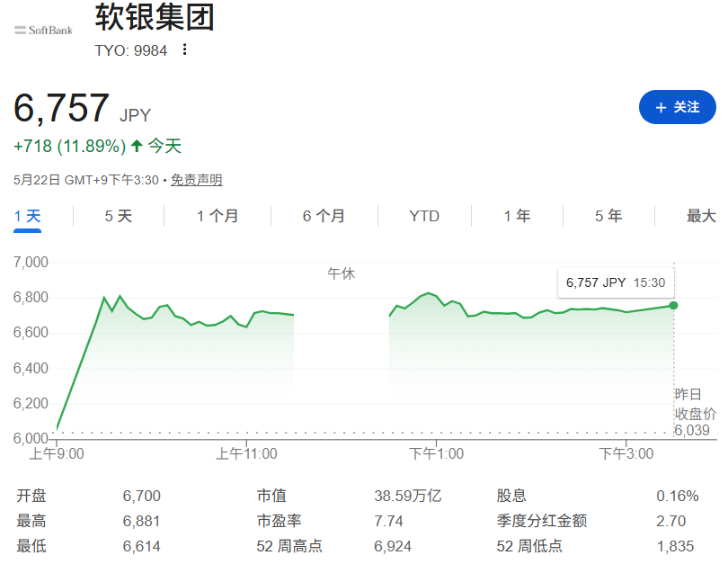Click the 6,757 current price
The height and width of the screenshot is (564, 728).
point(61,108)
